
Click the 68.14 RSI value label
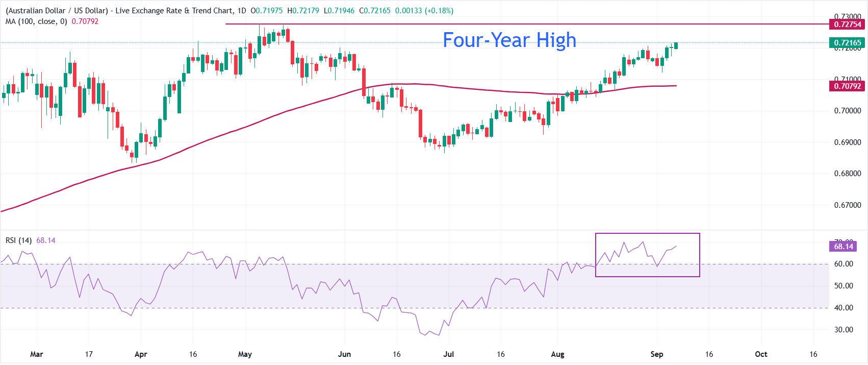click(844, 247)
